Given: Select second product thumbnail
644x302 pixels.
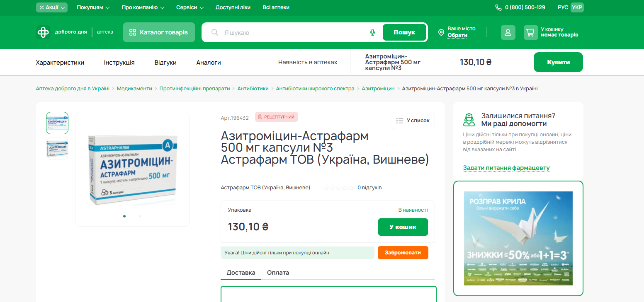Looking at the screenshot, I should (x=57, y=149).
